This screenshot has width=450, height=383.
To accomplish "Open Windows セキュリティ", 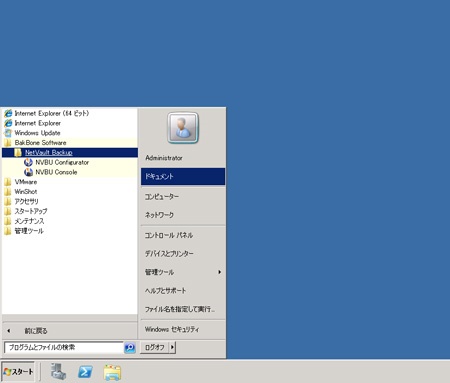I will (183, 329).
